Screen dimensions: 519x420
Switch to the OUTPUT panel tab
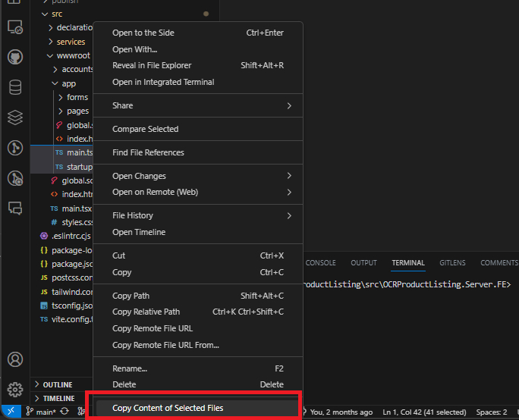pos(363,263)
